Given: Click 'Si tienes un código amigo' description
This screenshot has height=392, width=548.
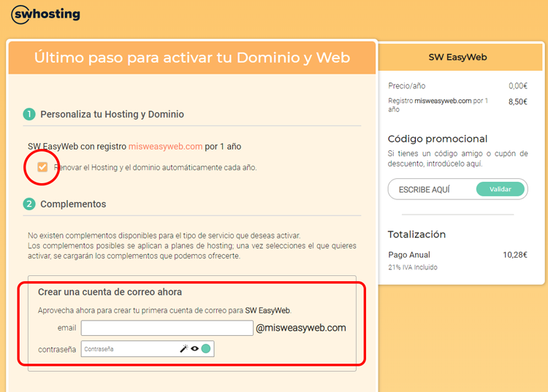Looking at the screenshot, I should coord(458,158).
